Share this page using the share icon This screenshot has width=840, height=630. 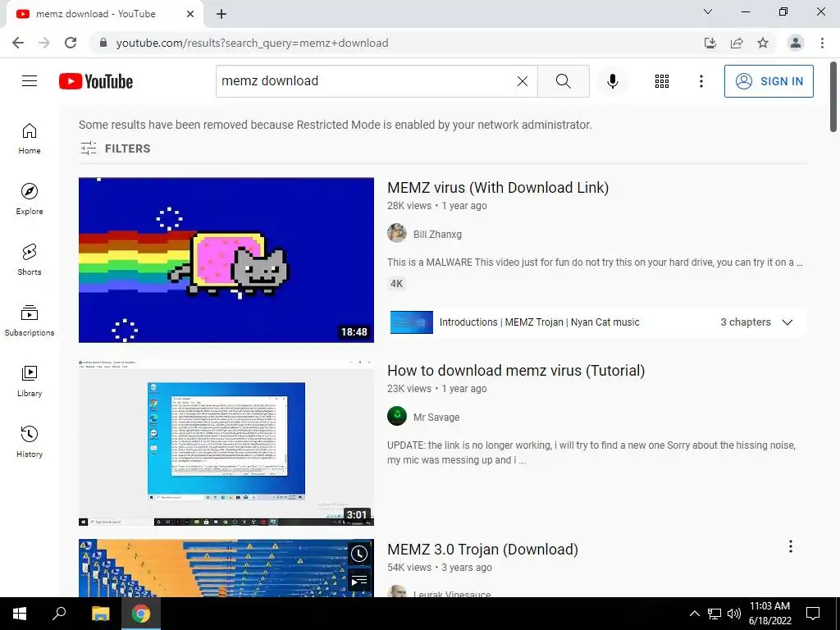pos(737,43)
